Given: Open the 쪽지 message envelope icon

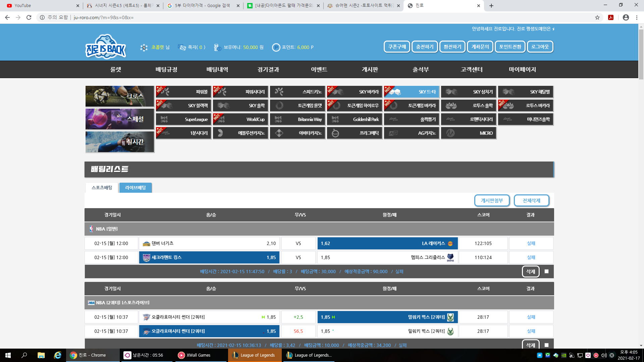Looking at the screenshot, I should pos(182,47).
